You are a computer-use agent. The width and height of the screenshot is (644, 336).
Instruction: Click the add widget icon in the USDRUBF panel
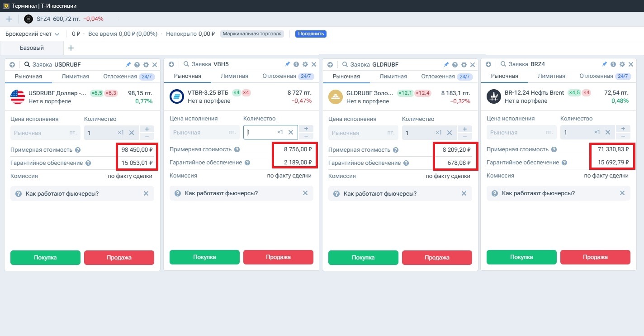[12, 65]
